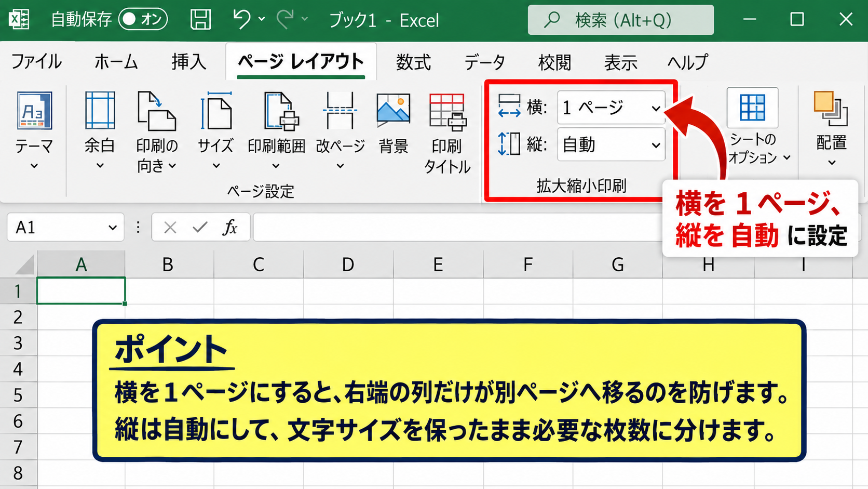Save the workbook with the floppy icon
Viewport: 868px width, 489px height.
(x=200, y=20)
